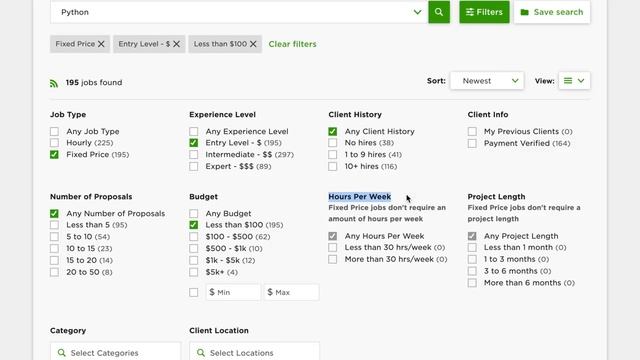The height and width of the screenshot is (360, 640).
Task: Check Less than 30 hrs/week checkbox
Action: [x=333, y=247]
